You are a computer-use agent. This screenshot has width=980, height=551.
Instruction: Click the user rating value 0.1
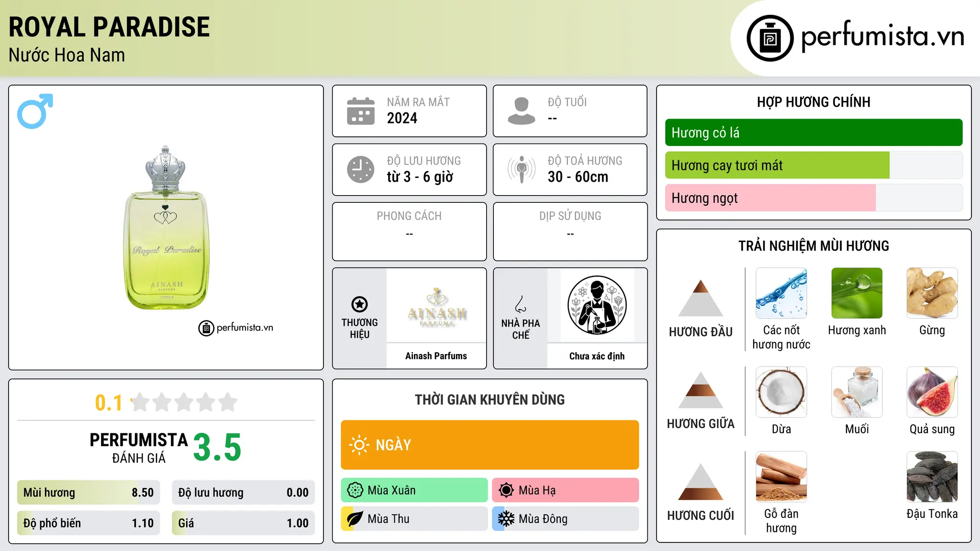tap(109, 403)
